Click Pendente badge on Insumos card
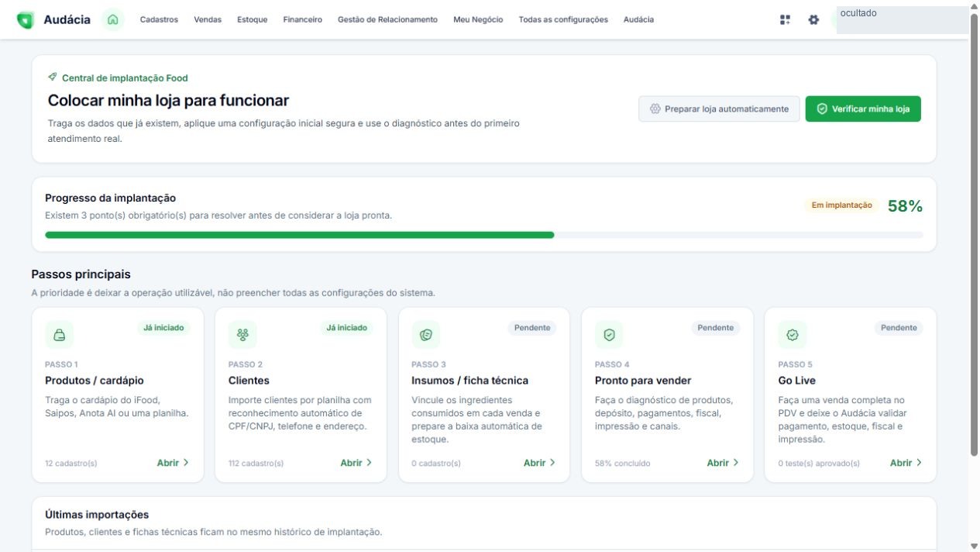The width and height of the screenshot is (980, 552). point(532,328)
